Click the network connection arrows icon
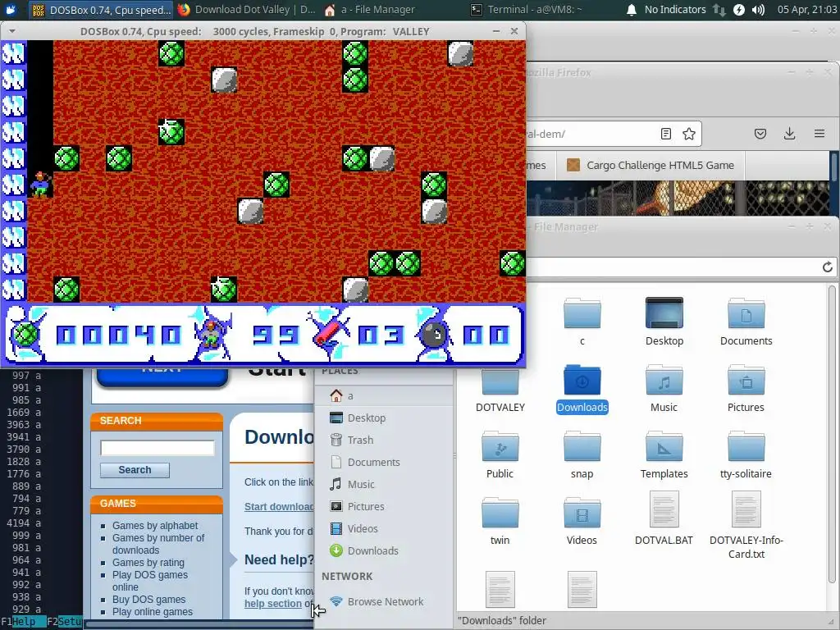This screenshot has height=630, width=840. (x=719, y=10)
